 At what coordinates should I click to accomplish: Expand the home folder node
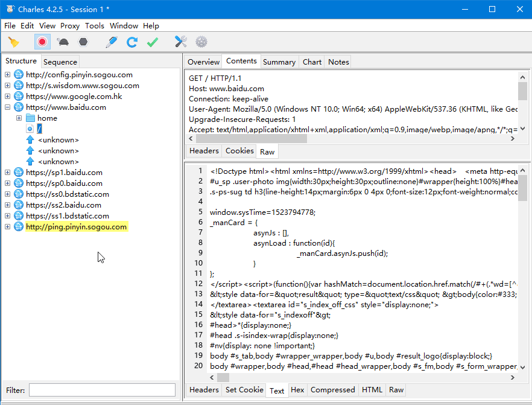tap(19, 118)
